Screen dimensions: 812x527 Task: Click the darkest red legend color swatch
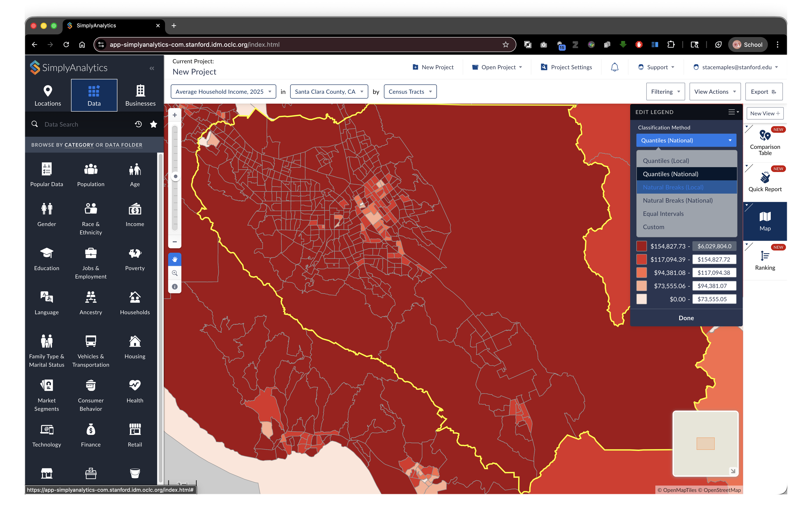(x=641, y=246)
